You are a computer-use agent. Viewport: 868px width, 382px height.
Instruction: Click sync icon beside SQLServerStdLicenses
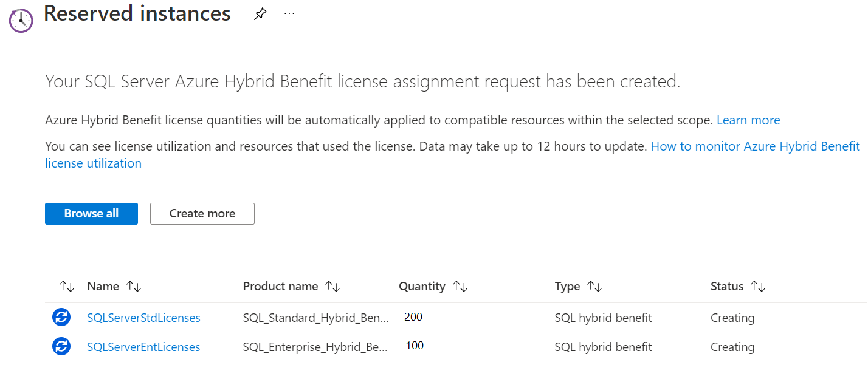click(x=61, y=317)
